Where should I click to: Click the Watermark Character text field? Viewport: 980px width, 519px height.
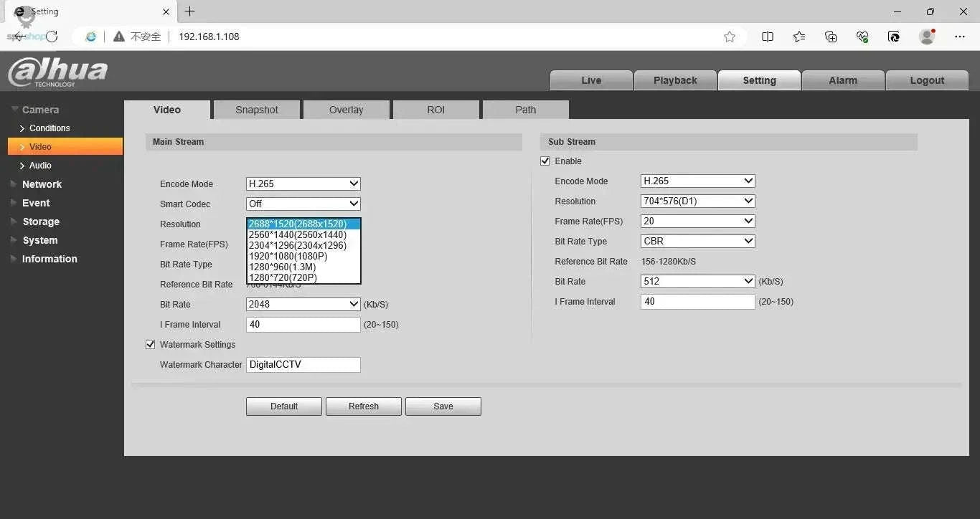click(303, 365)
